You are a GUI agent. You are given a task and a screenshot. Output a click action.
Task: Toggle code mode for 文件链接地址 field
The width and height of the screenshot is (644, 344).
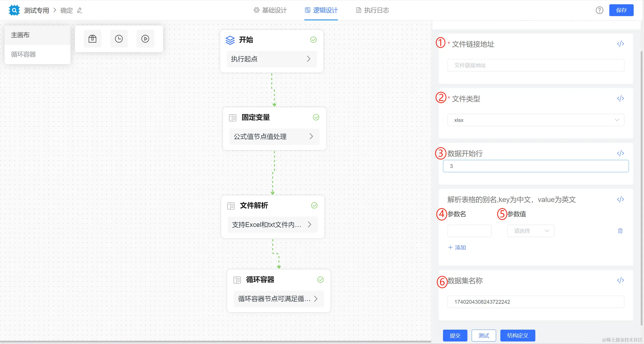click(x=620, y=44)
